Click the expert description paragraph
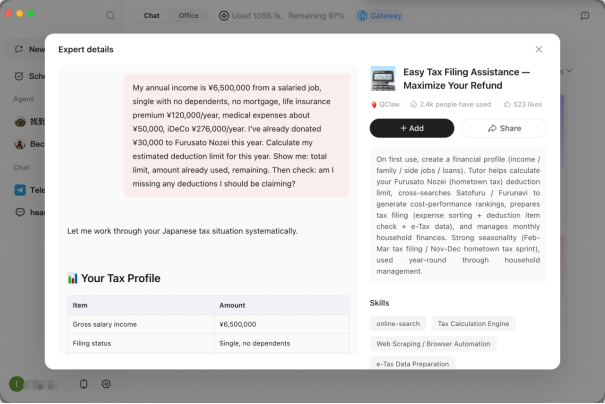Viewport: 605px width, 404px height. pyautogui.click(x=458, y=215)
